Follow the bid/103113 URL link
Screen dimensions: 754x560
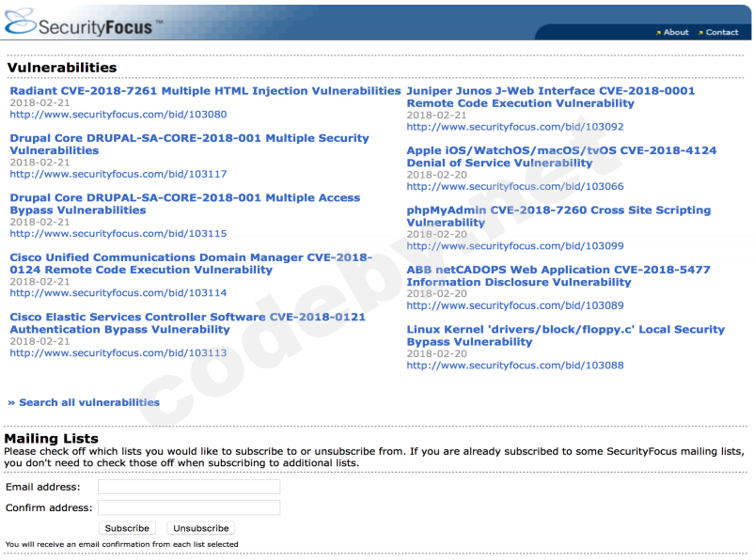[118, 353]
